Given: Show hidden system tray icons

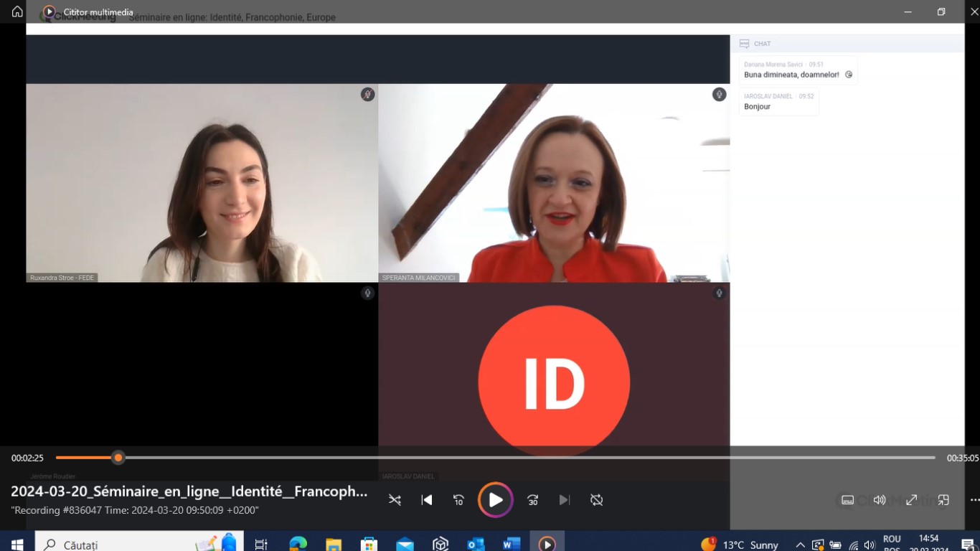Looking at the screenshot, I should (800, 545).
